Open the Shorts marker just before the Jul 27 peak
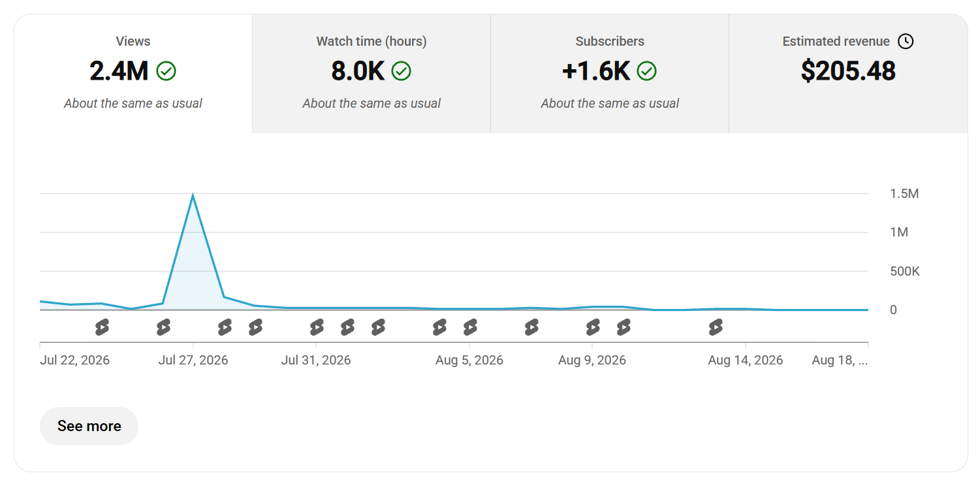Screen dimensions: 980x484 [163, 327]
